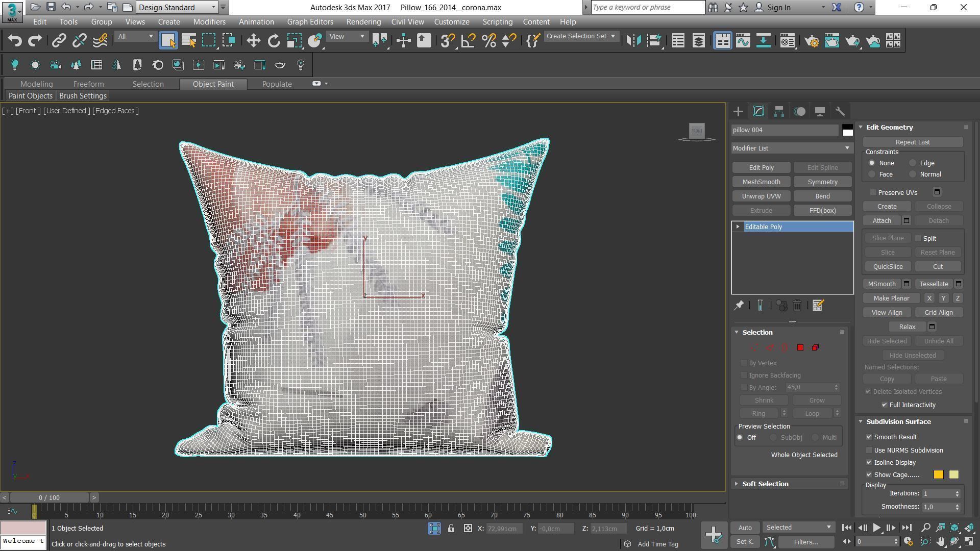
Task: Click the Relax button
Action: click(x=907, y=327)
